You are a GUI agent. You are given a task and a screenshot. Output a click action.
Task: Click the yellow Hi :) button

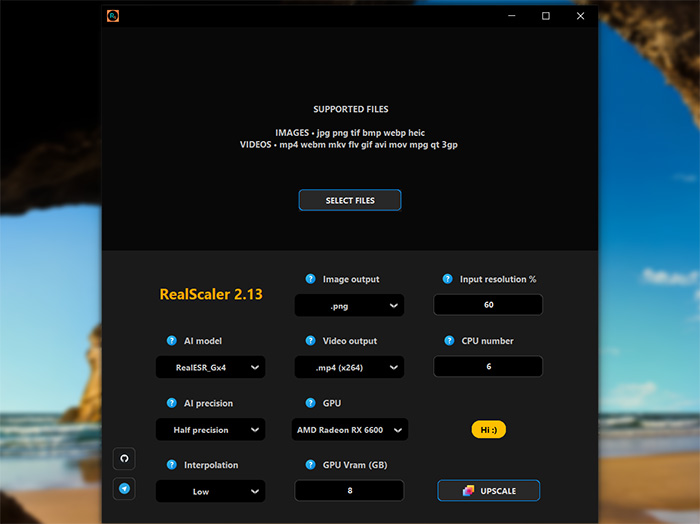click(x=489, y=430)
